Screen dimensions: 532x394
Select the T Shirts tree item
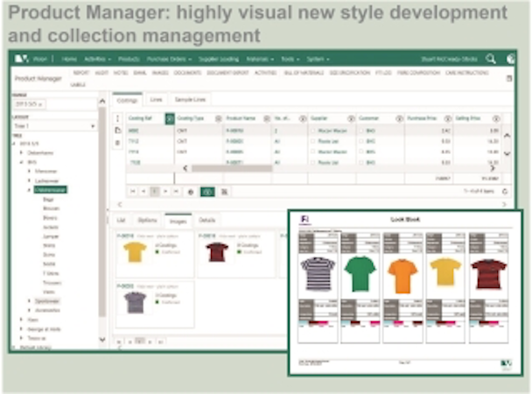(51, 273)
